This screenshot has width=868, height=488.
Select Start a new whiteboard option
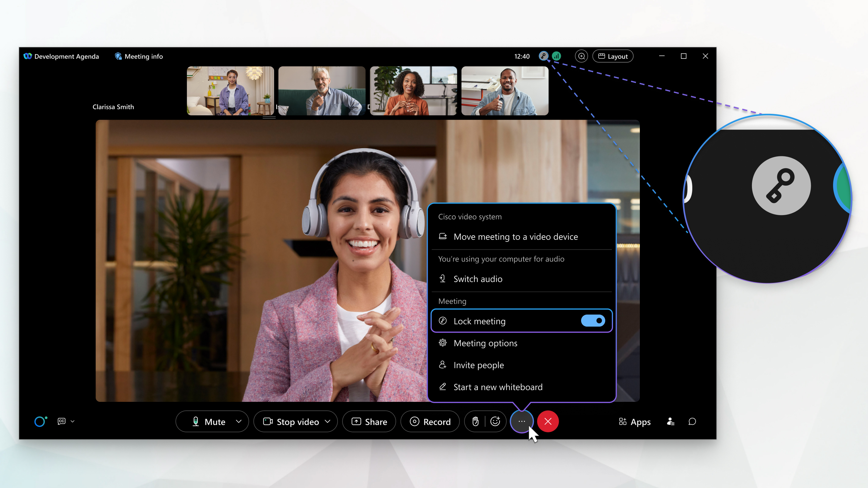[498, 387]
